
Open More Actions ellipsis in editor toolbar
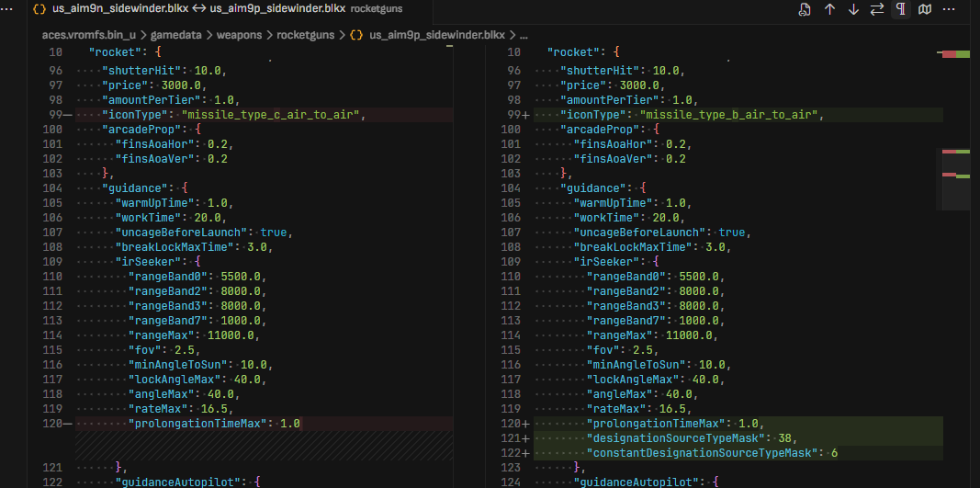[x=949, y=9]
